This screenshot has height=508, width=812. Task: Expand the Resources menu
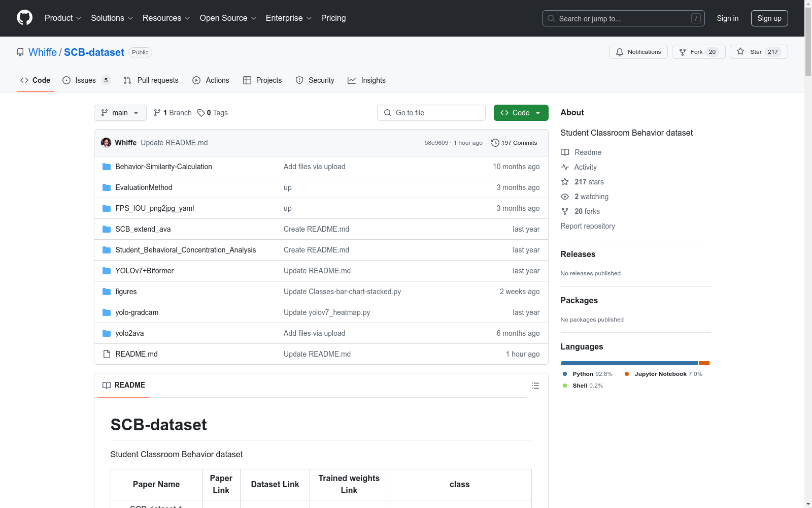click(x=166, y=18)
